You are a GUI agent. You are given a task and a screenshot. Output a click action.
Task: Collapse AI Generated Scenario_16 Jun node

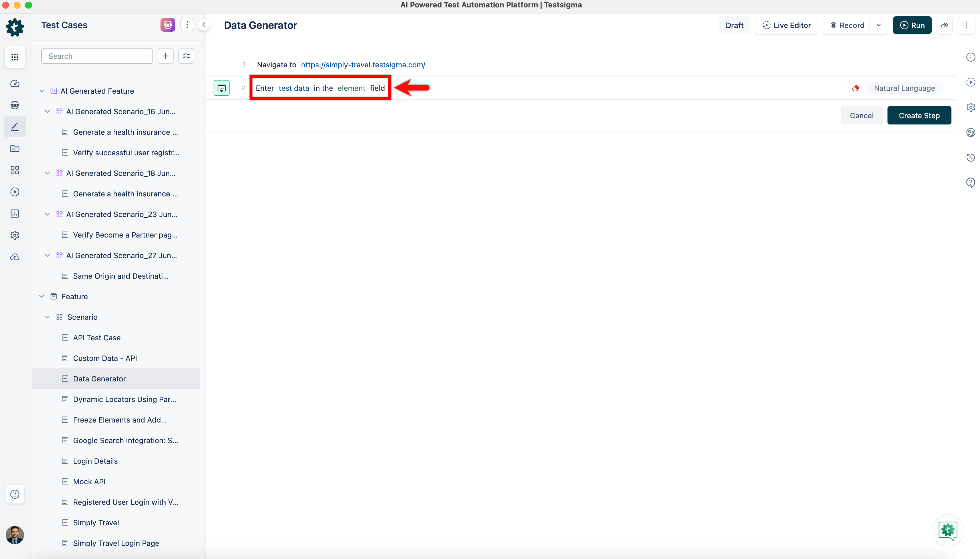pyautogui.click(x=47, y=111)
